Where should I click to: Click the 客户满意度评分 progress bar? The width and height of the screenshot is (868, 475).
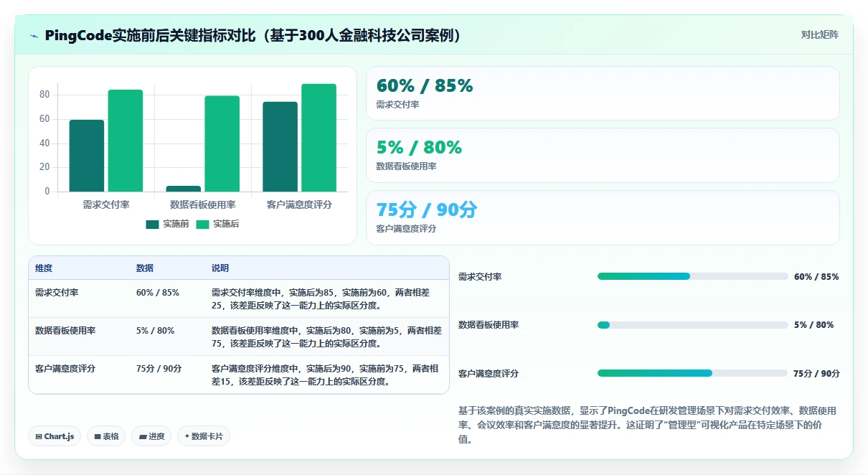coord(692,373)
